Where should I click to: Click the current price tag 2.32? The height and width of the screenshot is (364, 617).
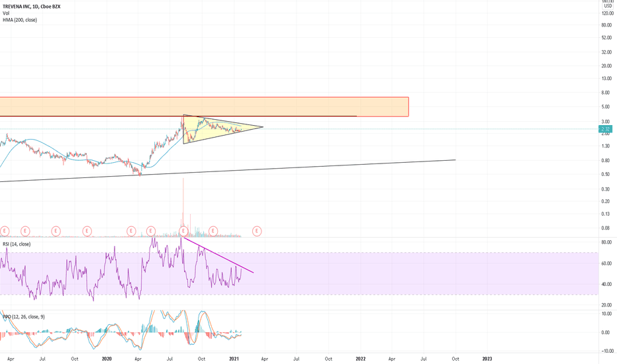pos(605,129)
